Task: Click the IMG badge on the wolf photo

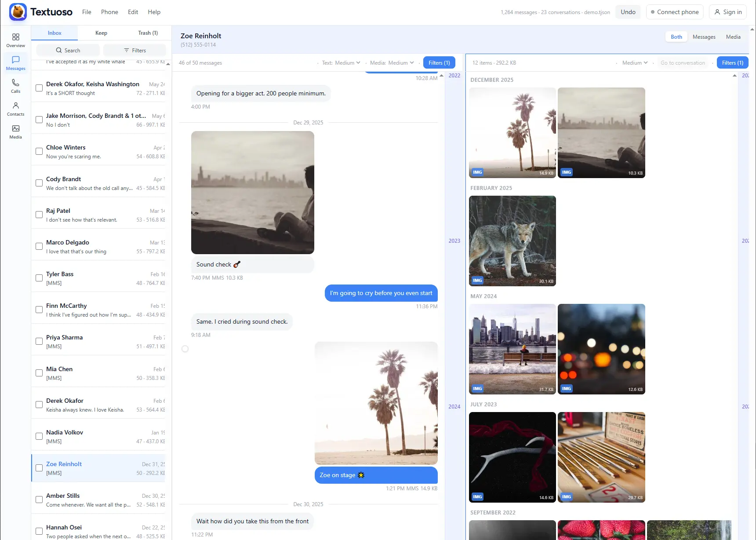Action: tap(477, 280)
